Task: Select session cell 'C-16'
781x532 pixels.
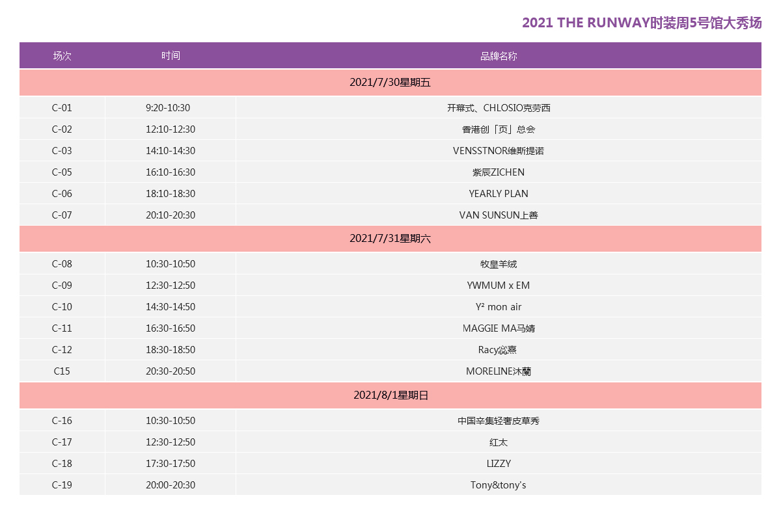Action: (x=62, y=421)
